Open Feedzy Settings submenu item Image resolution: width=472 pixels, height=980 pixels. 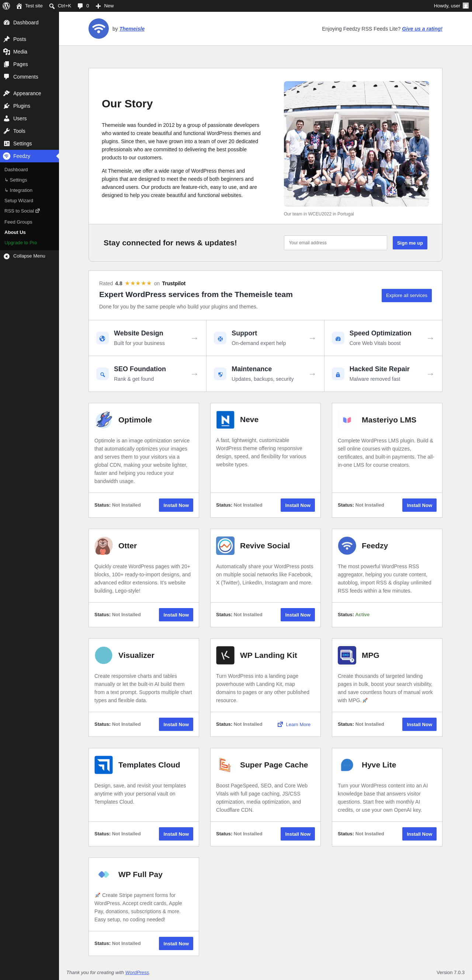click(x=29, y=180)
